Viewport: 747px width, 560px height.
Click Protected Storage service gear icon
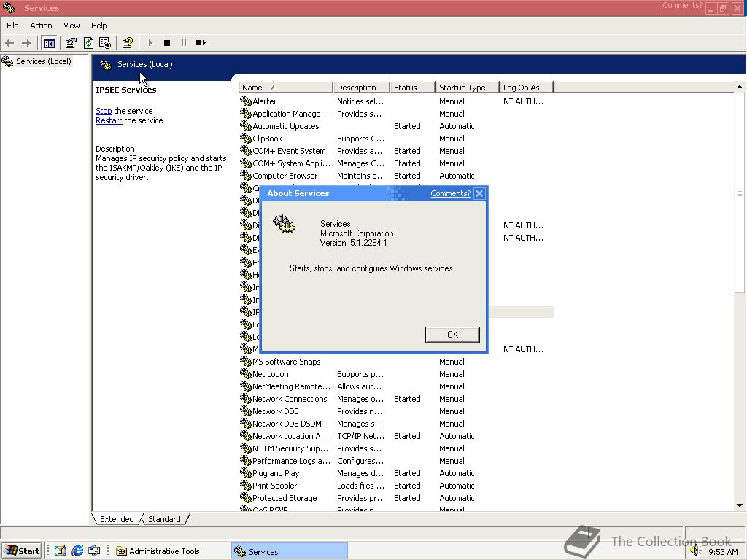click(245, 497)
